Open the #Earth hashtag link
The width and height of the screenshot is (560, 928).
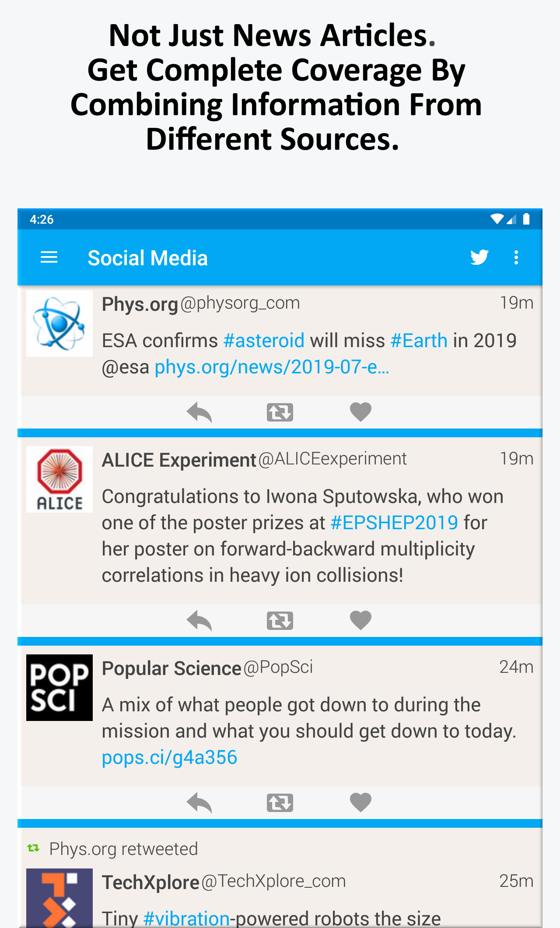tap(419, 341)
